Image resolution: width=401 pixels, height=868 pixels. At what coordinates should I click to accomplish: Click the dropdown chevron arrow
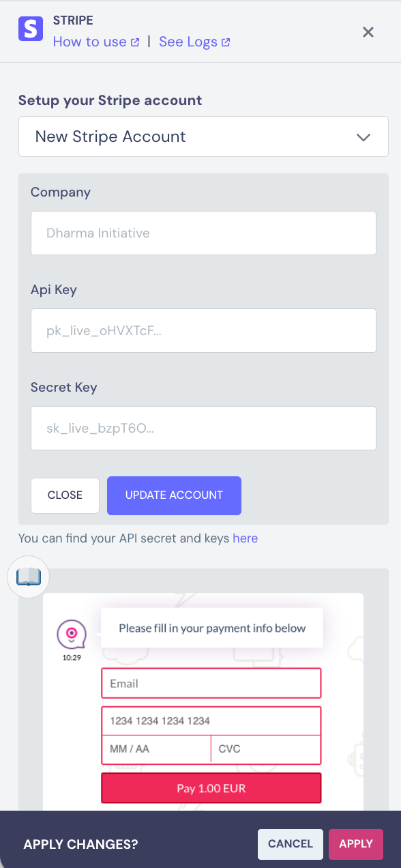coord(363,137)
